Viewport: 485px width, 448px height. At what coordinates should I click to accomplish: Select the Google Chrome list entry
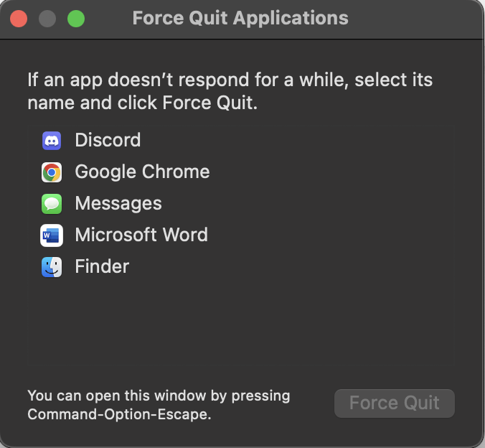[x=142, y=172]
